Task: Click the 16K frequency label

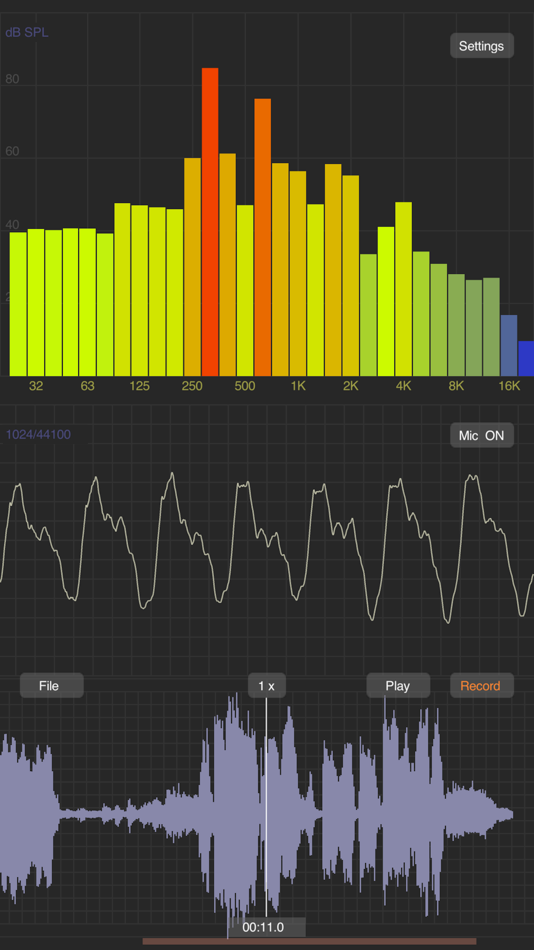Action: click(x=509, y=386)
